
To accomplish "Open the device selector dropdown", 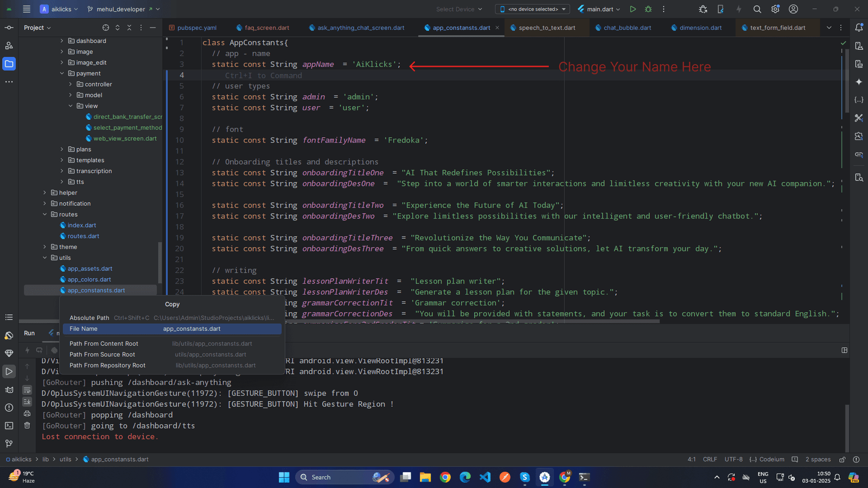I will (x=532, y=9).
